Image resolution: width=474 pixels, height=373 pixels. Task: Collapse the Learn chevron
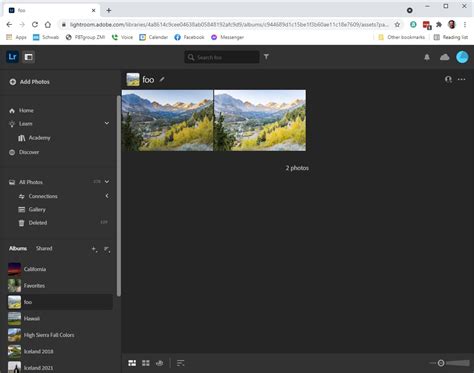[107, 123]
